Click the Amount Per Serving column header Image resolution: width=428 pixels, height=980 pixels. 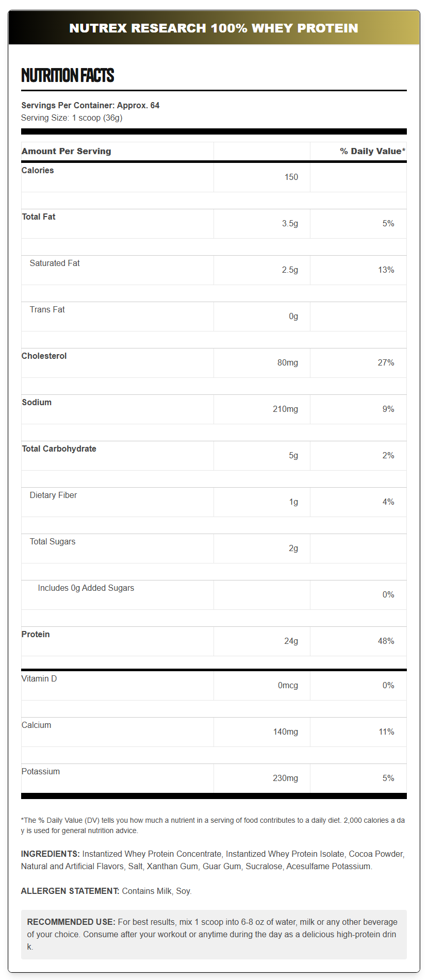pyautogui.click(x=66, y=151)
